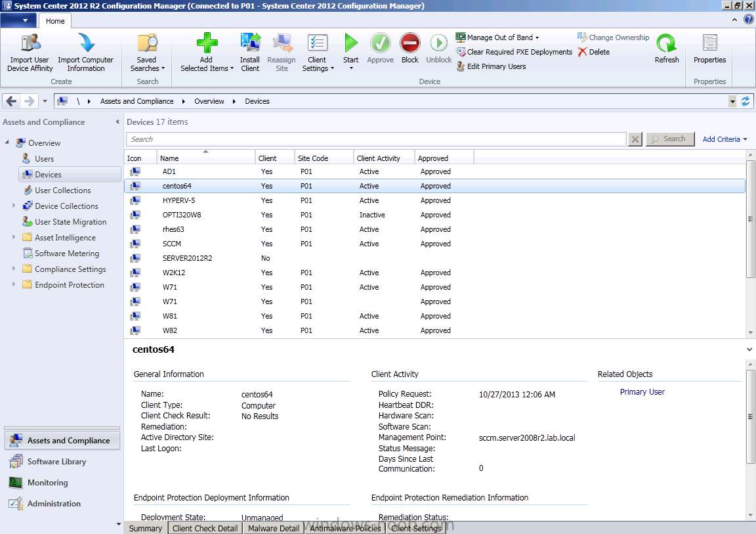756x534 pixels.
Task: Sort by Client Activity column header
Action: (384, 158)
